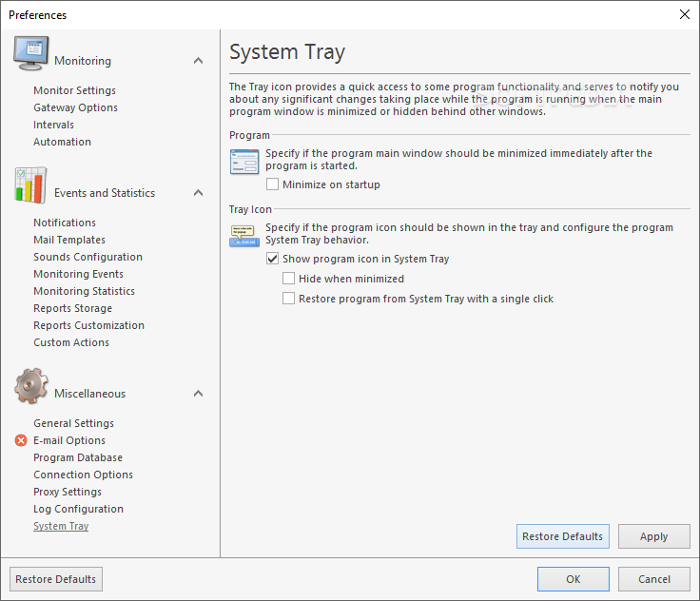
Task: Open E-mail Options page
Action: pos(69,440)
